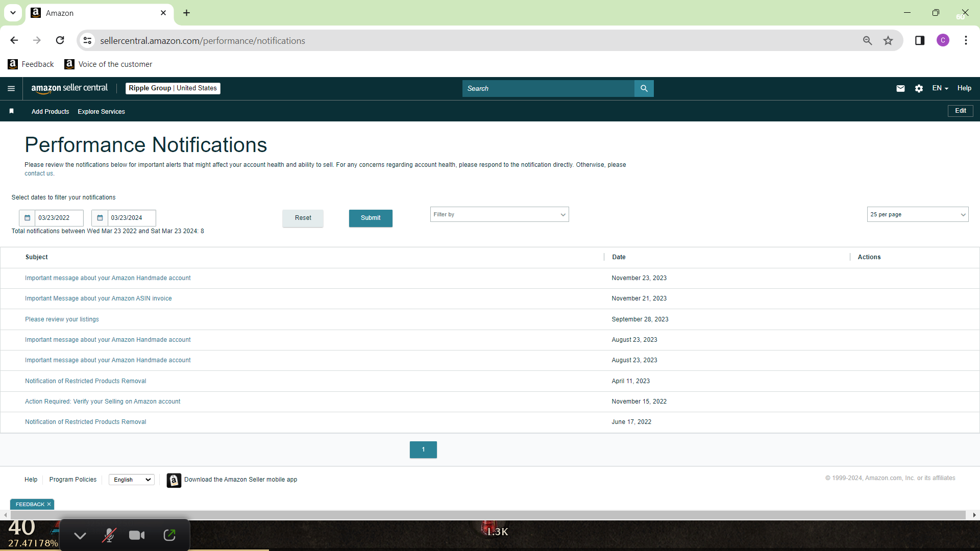Click the share screen icon
The image size is (980, 551).
tap(169, 535)
